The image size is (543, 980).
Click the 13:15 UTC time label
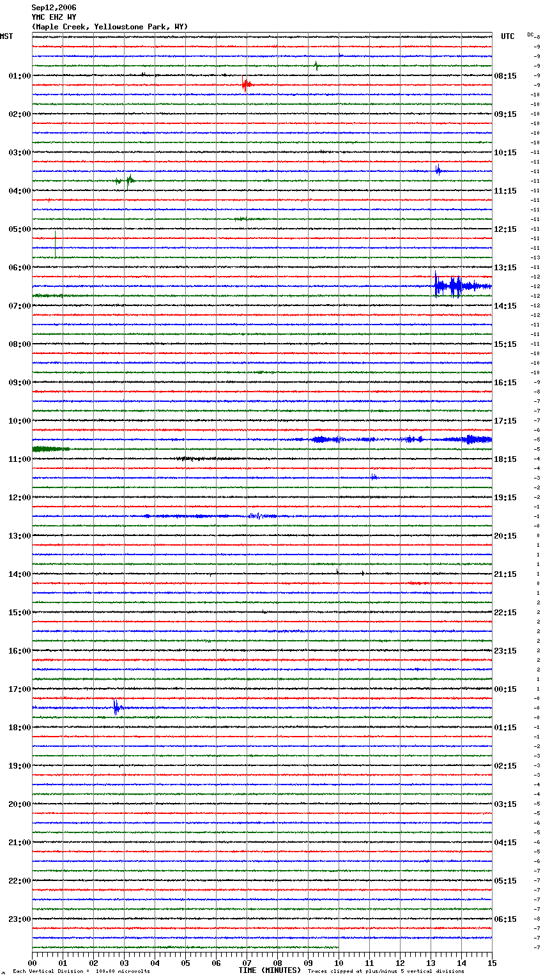(x=505, y=268)
